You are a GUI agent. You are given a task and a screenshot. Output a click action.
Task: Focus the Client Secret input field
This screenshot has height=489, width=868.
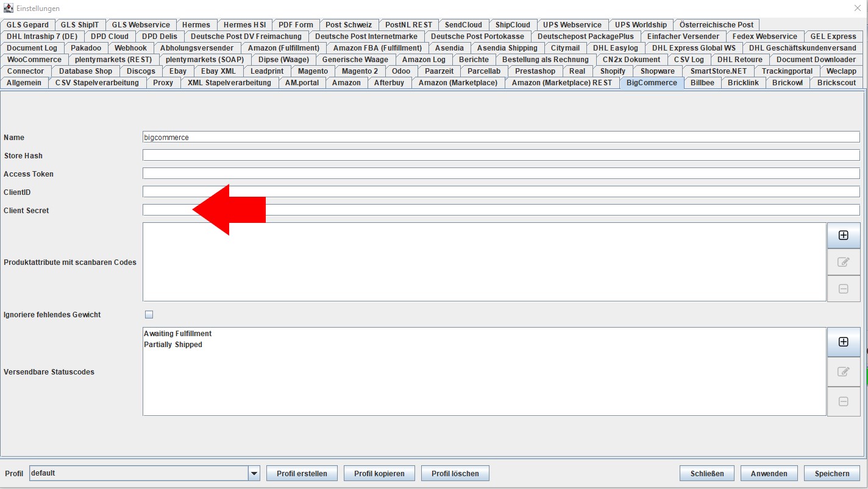point(501,210)
